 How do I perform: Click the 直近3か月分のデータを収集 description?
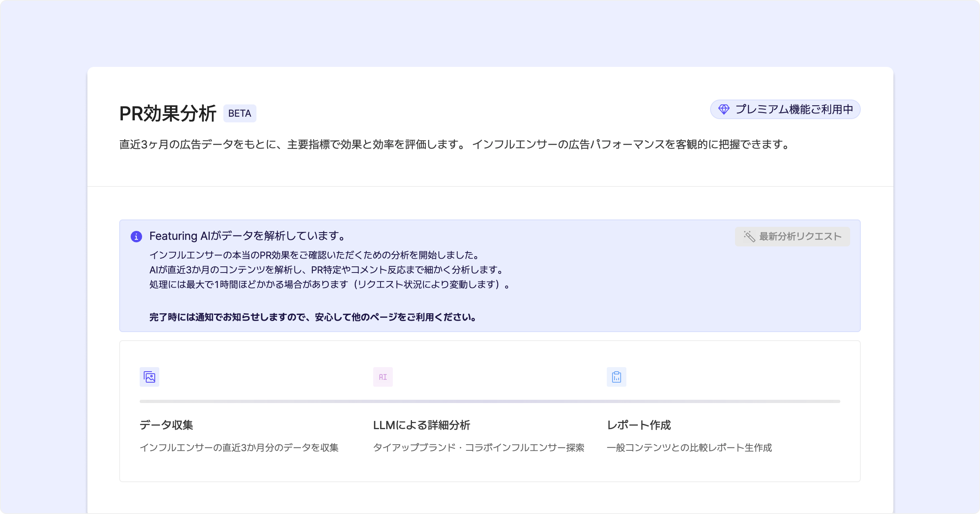tap(239, 448)
